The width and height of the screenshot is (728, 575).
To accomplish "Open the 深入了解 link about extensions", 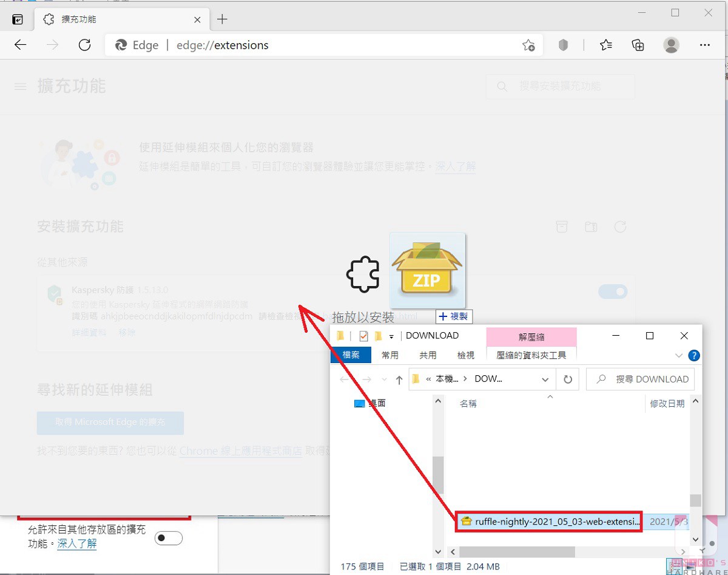I will tap(456, 166).
